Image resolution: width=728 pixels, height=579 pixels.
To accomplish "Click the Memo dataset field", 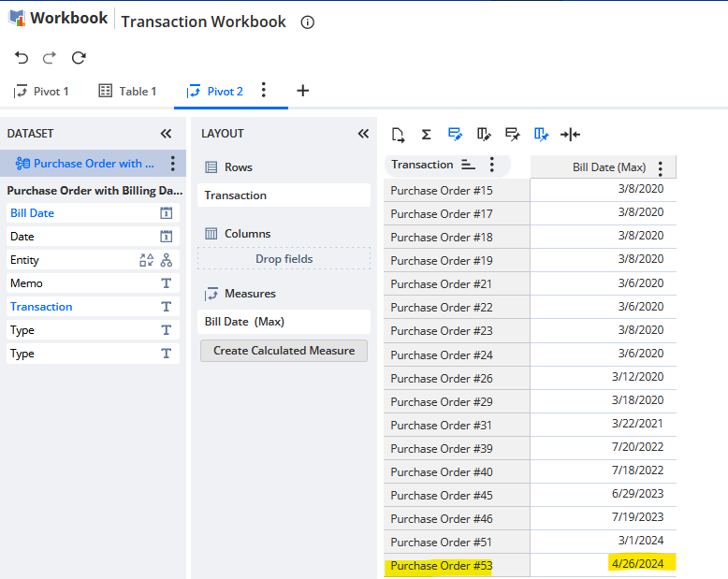I will [93, 283].
